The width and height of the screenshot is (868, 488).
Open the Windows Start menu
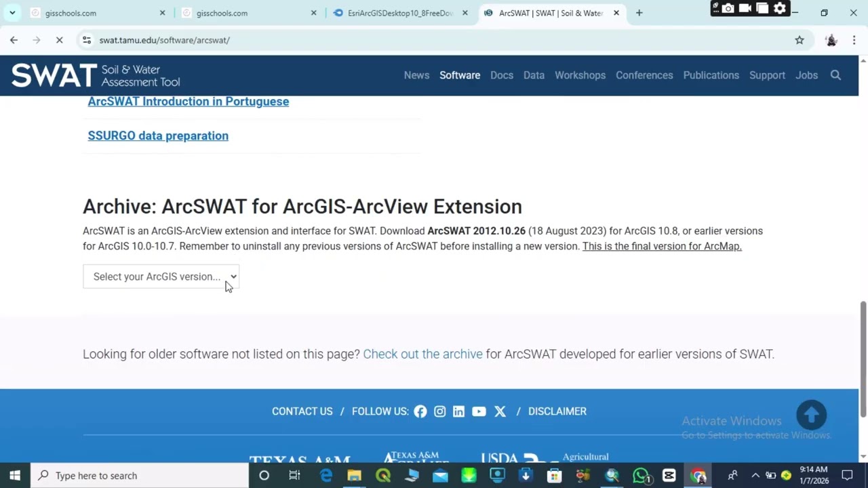(15, 476)
